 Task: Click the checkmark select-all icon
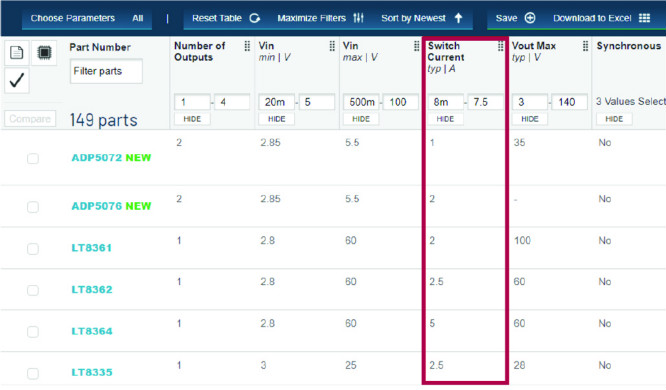pos(17,80)
